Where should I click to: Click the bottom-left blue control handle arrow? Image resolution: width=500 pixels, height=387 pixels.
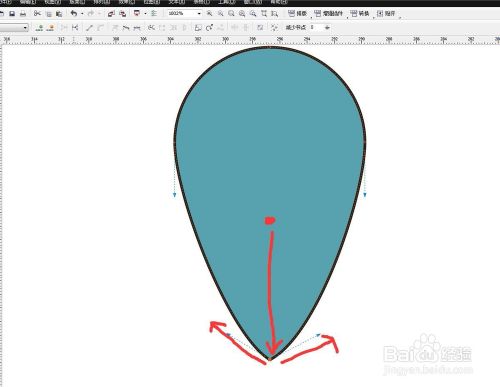(x=228, y=334)
